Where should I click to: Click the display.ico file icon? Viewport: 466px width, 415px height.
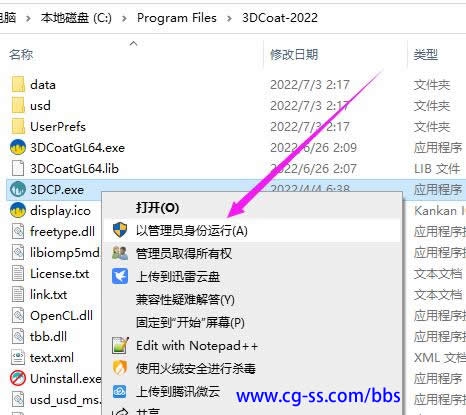[18, 210]
